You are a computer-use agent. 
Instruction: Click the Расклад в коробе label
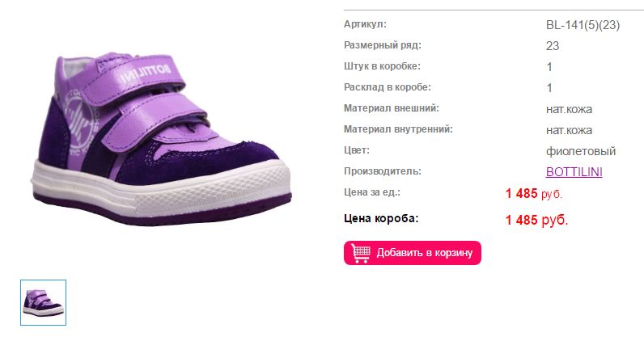tap(388, 87)
